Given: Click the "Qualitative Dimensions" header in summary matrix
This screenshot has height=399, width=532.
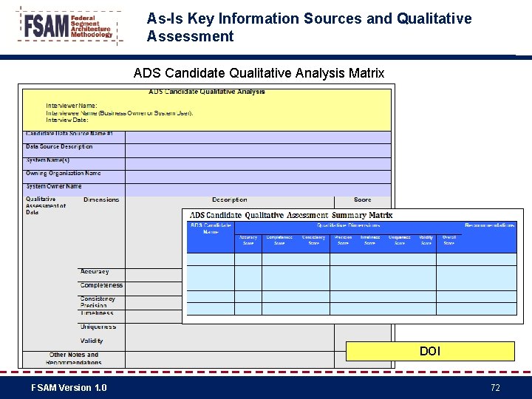Looking at the screenshot, I should (348, 225).
